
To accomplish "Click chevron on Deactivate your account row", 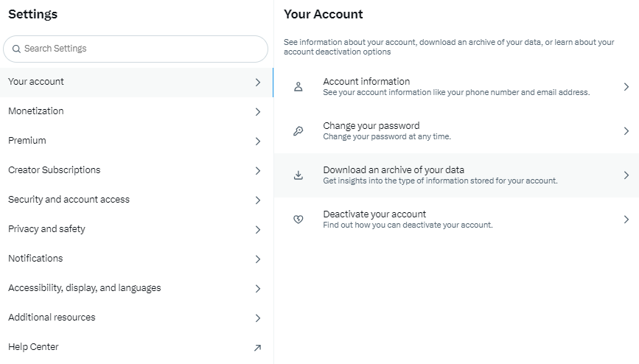I will point(626,220).
